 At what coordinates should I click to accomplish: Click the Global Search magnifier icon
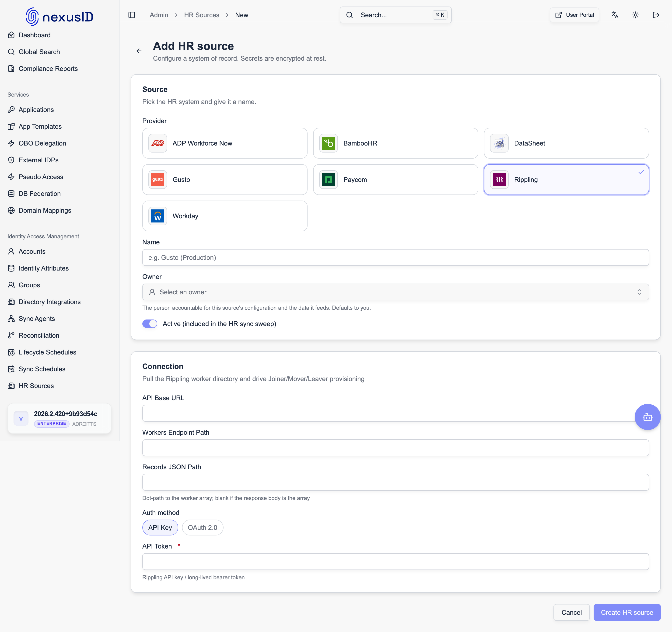(11, 52)
